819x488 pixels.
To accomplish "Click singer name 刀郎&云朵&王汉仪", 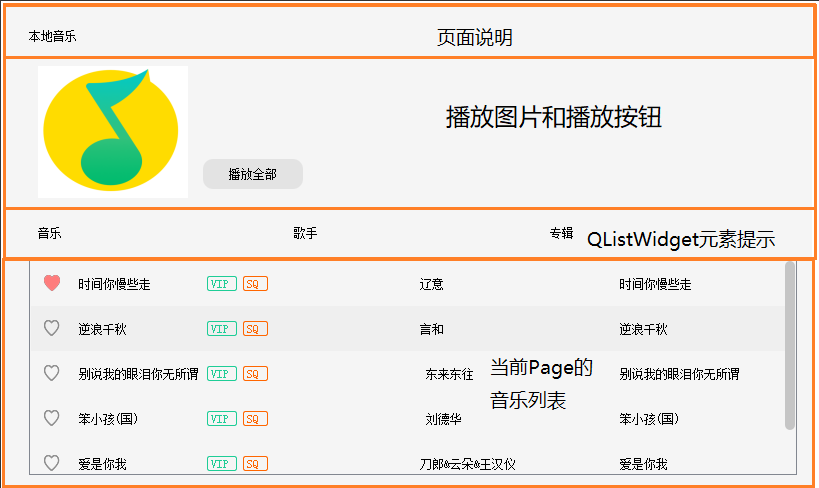I will pos(467,464).
